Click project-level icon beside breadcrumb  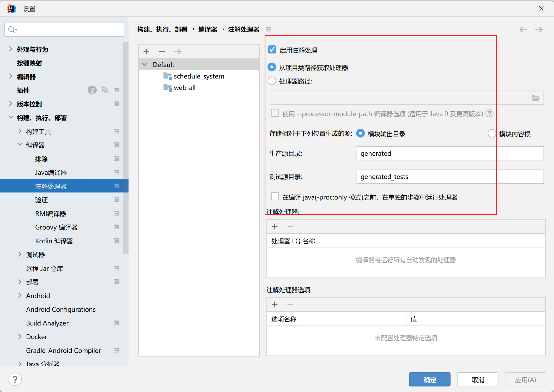(x=268, y=29)
